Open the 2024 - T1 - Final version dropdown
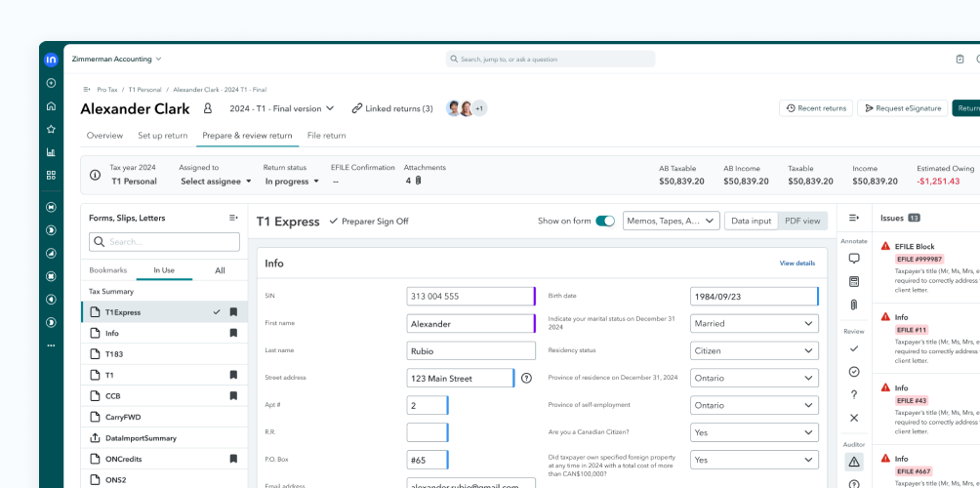 point(282,108)
